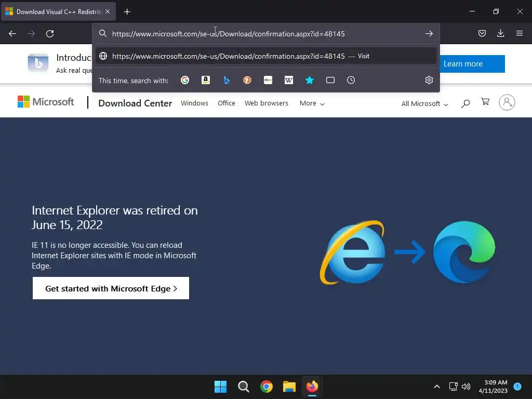
Task: Open the notification center badge
Action: pyautogui.click(x=517, y=387)
